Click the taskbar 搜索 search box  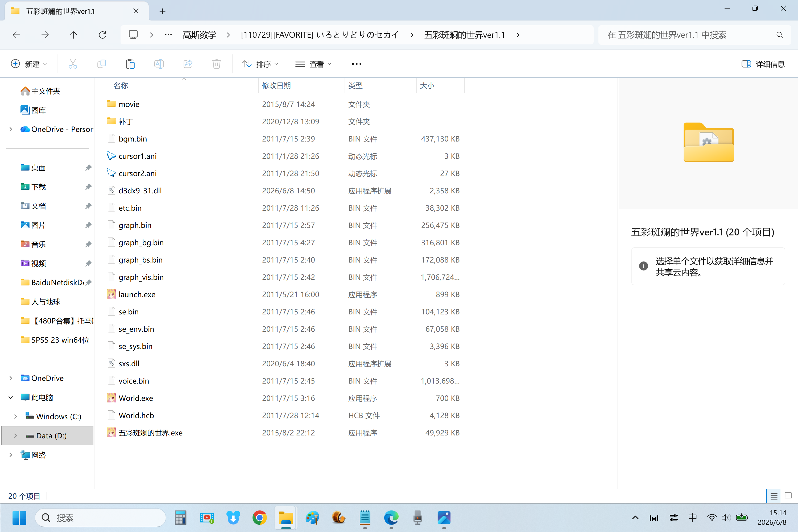point(101,518)
